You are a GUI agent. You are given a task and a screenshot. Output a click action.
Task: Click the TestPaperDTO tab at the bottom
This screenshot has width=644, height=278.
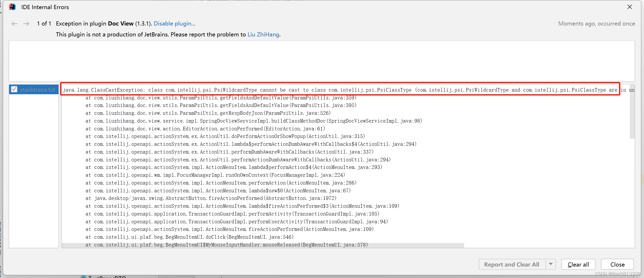click(x=107, y=277)
